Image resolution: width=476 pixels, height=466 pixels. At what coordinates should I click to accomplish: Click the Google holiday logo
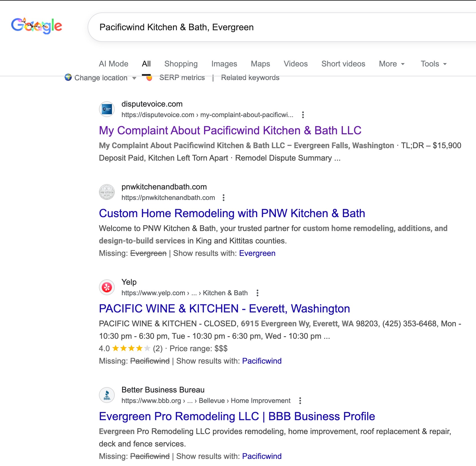click(36, 26)
